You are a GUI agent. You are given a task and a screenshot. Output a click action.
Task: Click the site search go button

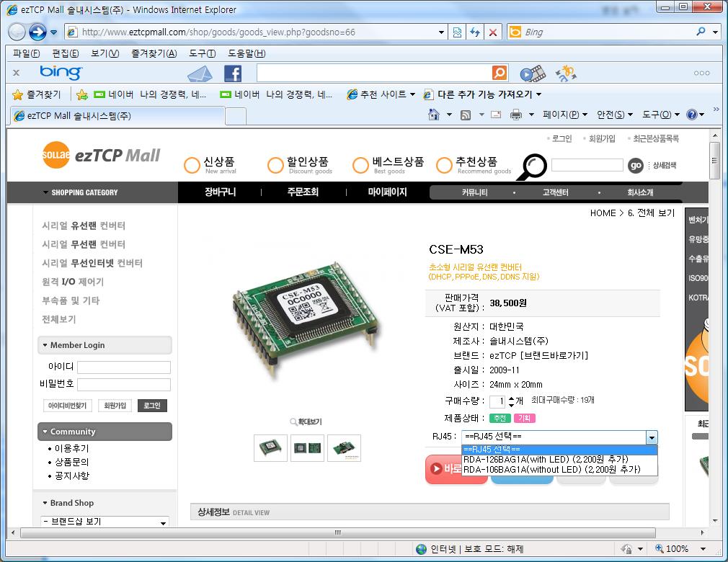(636, 165)
